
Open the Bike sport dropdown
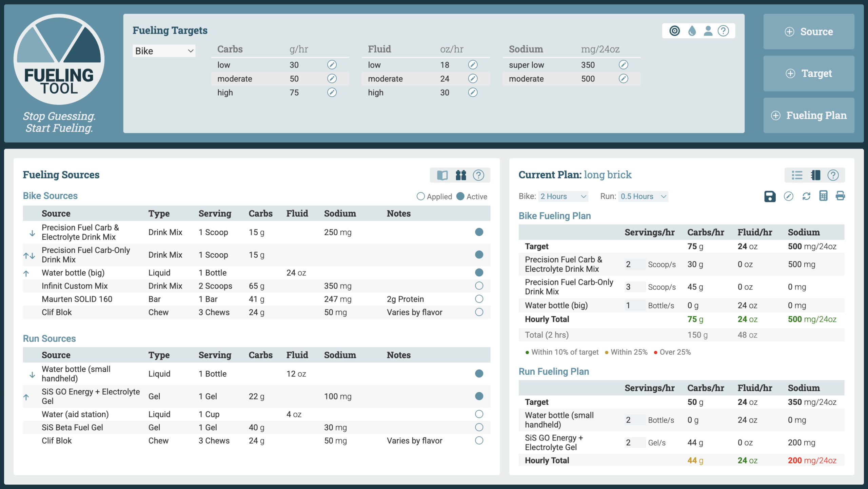point(164,51)
